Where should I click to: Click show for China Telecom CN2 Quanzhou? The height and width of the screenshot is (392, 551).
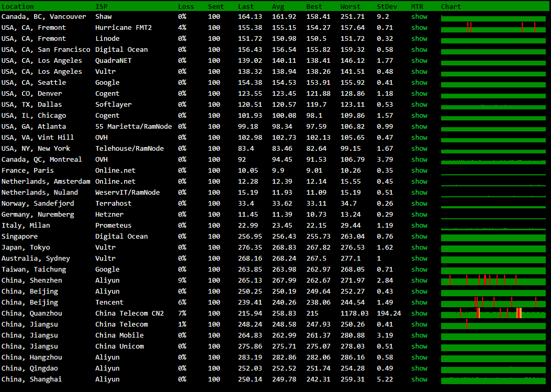pyautogui.click(x=419, y=313)
